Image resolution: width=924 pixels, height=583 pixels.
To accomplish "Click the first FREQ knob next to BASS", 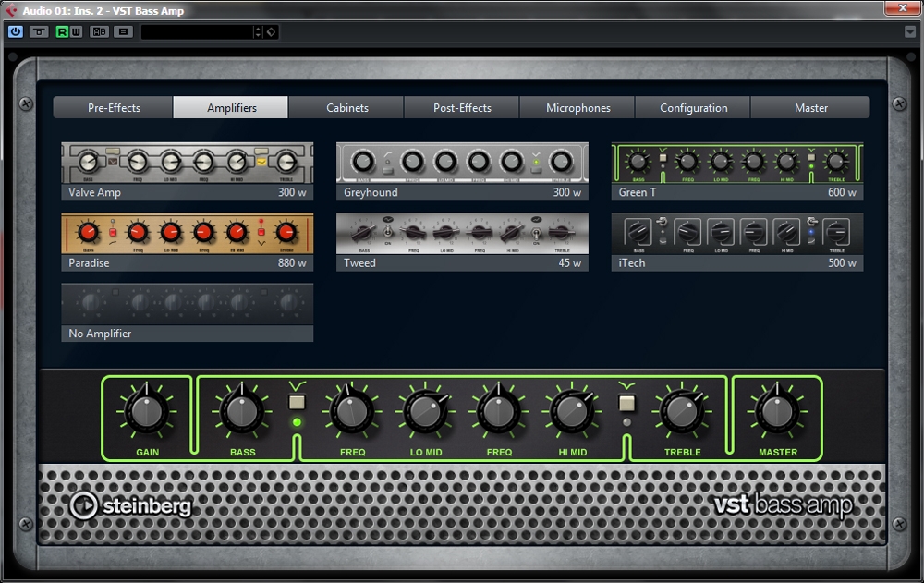I will pos(352,411).
